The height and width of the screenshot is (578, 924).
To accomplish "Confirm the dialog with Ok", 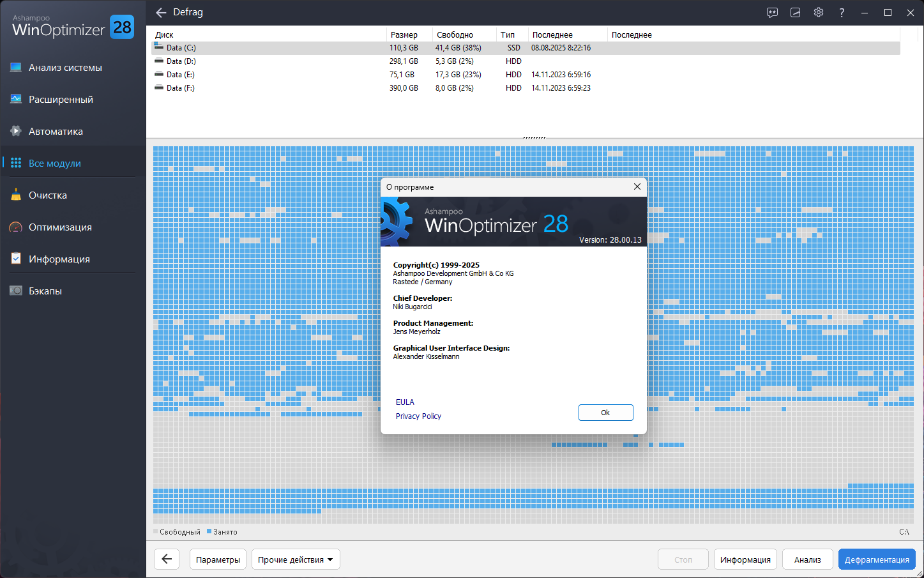I will pos(605,413).
